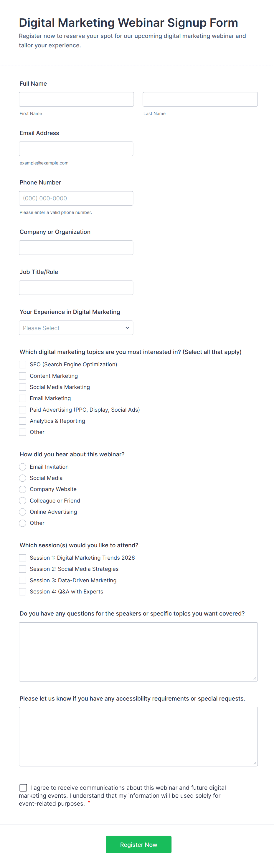Enable the Social Media Marketing checkbox
The image size is (274, 868).
click(x=22, y=387)
